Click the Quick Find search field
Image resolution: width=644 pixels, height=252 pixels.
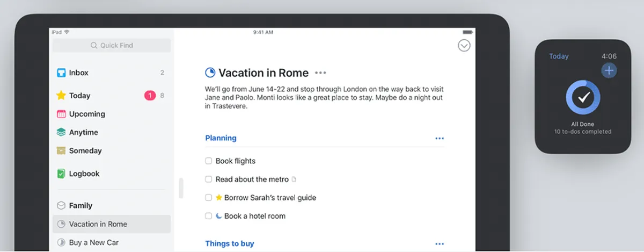tap(112, 46)
